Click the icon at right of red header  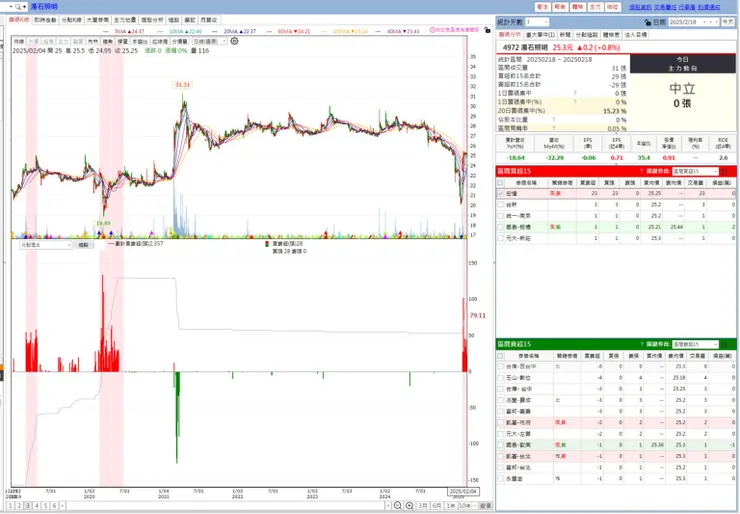[x=725, y=171]
